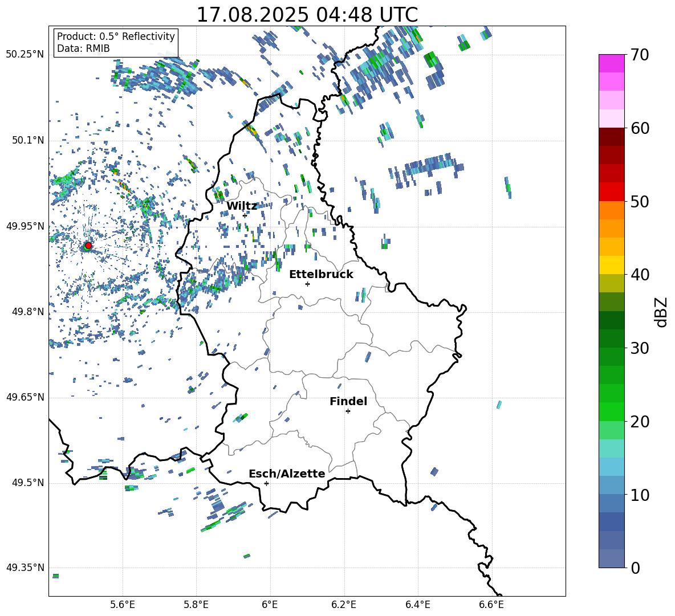
Task: Click the colorbar tick label 60
Action: click(x=640, y=128)
